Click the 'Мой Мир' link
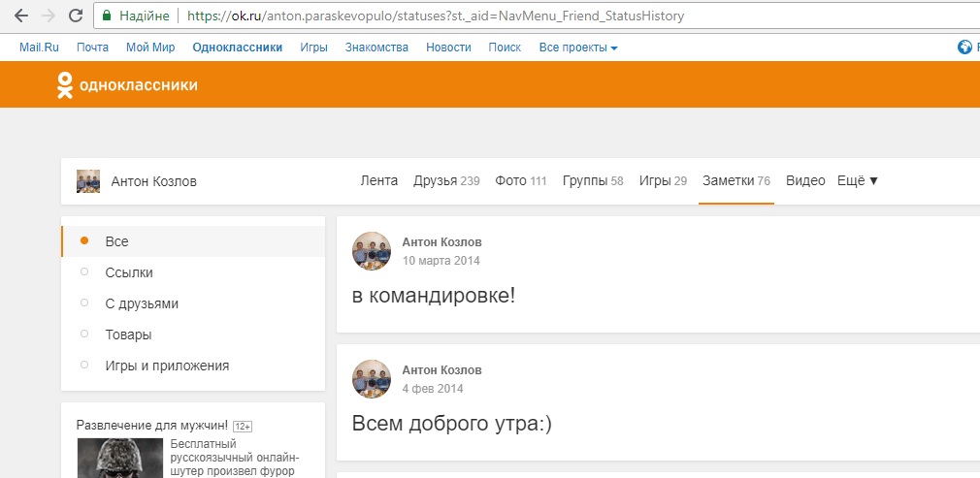The image size is (980, 478). (x=150, y=48)
